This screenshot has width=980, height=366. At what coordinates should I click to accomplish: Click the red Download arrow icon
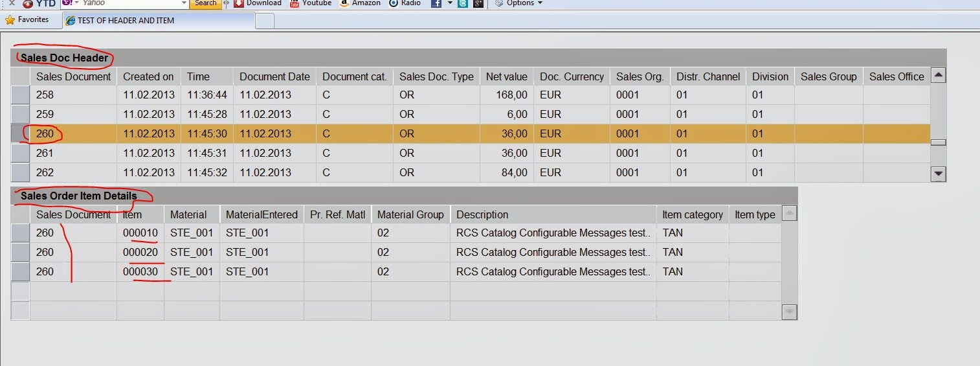[x=239, y=3]
